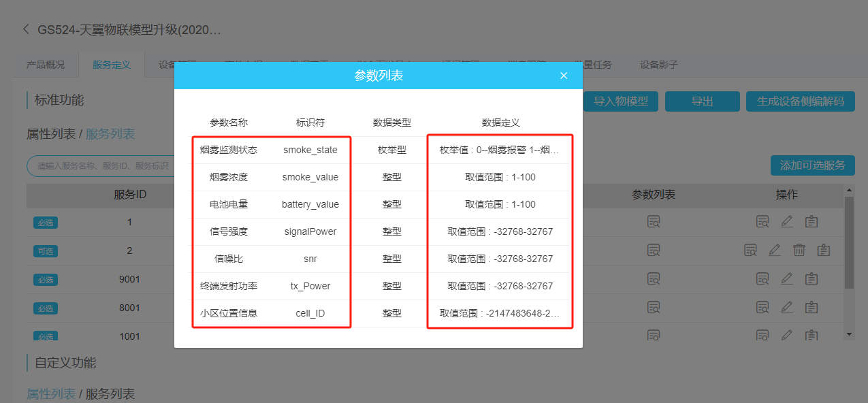Open the 服务列表 link under 标准功能
The width and height of the screenshot is (868, 403).
coord(110,134)
